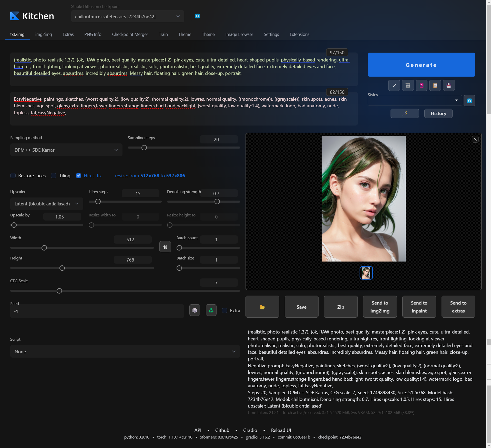Click the magic wand button
This screenshot has width=491, height=448.
click(x=404, y=113)
